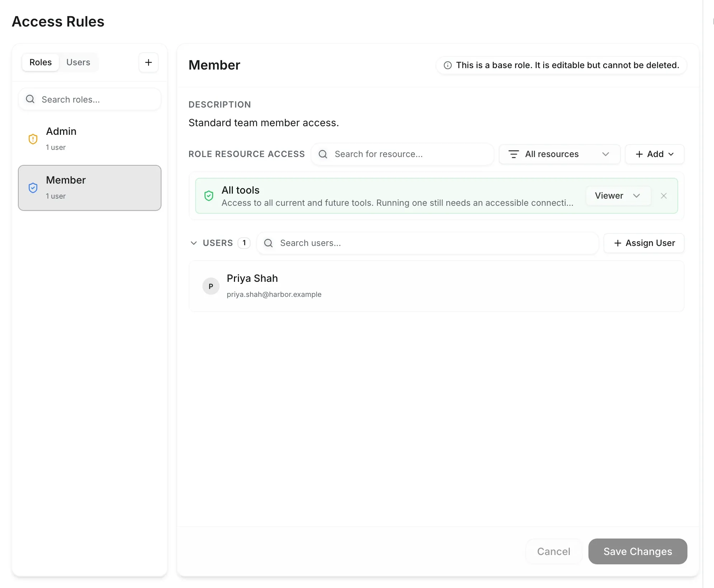Click the Admin role's orange shield icon

pyautogui.click(x=33, y=139)
